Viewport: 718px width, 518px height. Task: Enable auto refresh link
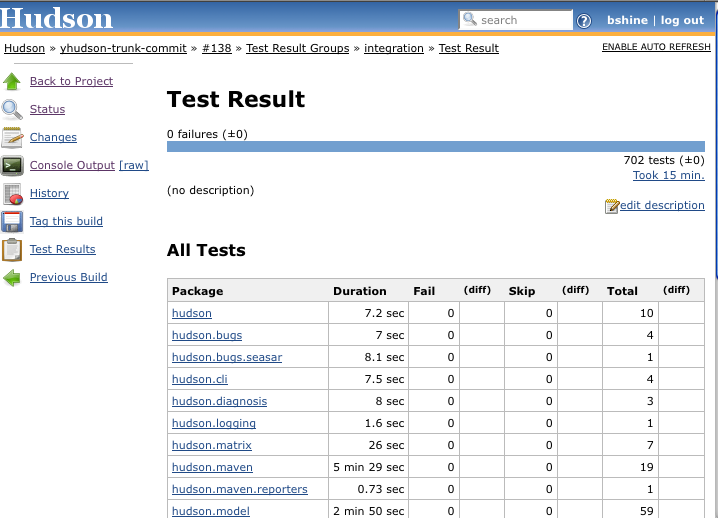coord(656,47)
